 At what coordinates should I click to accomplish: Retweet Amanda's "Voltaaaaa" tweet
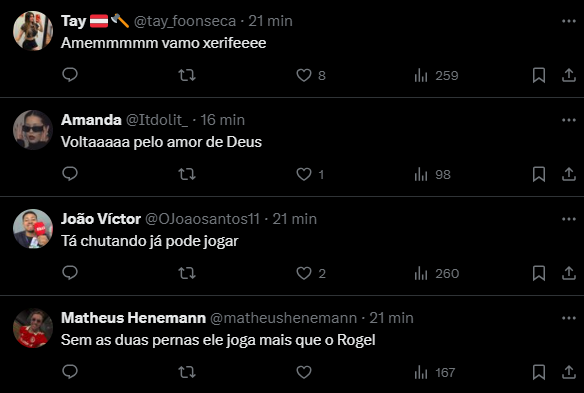pyautogui.click(x=187, y=174)
